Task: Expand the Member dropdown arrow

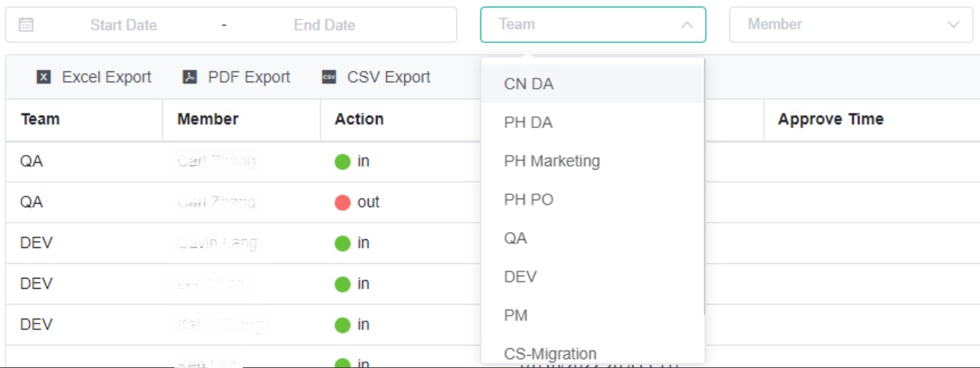Action: pos(953,25)
